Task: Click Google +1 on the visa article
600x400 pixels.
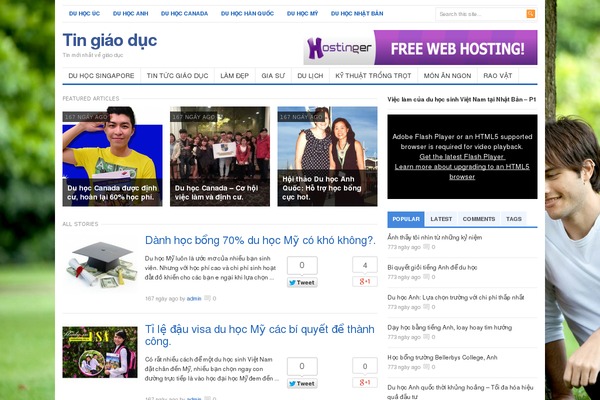Action: [365, 382]
